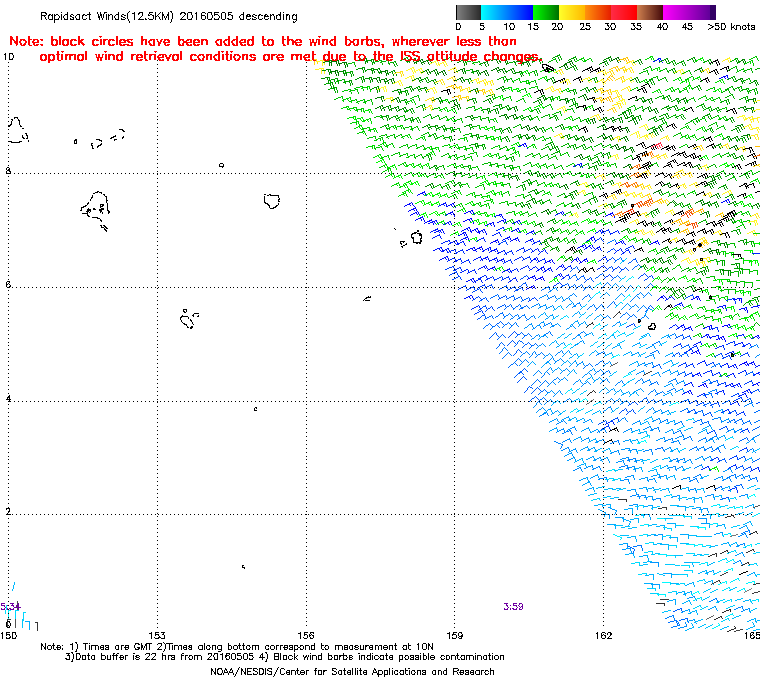Viewport: 760px width, 688px height.
Task: Click the cyan 5-10 knots legend swatch
Action: pos(494,12)
